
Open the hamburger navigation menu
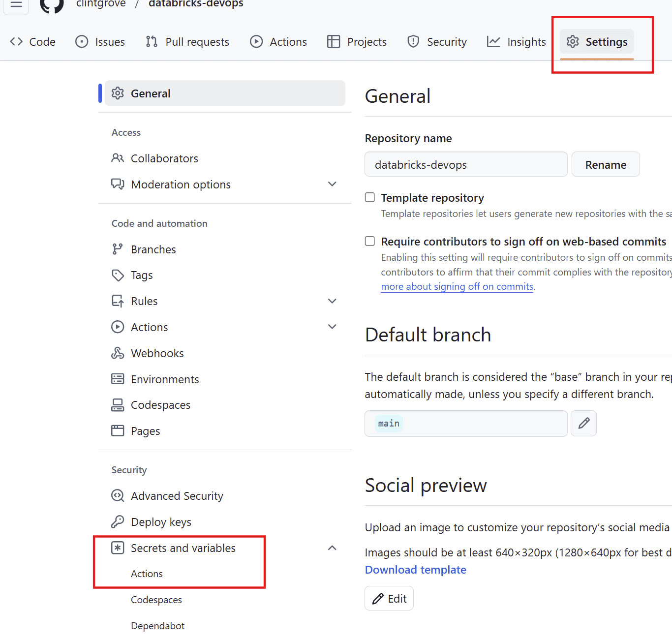coord(16,4)
